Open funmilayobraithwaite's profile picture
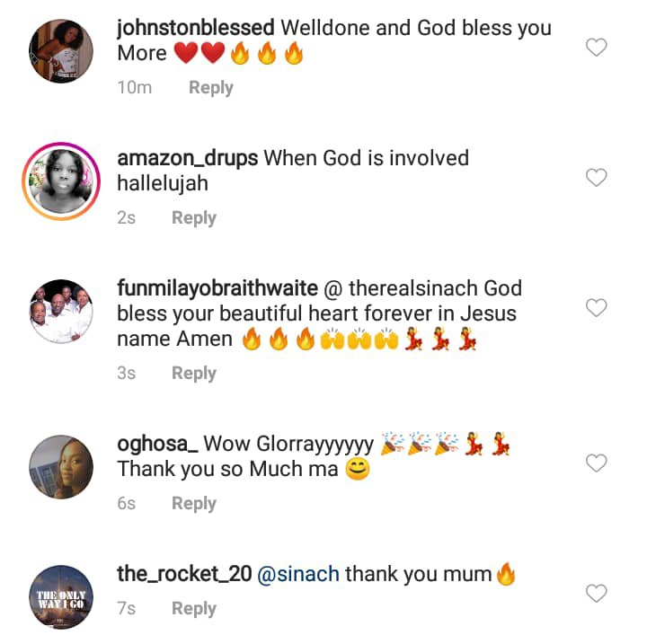This screenshot has height=644, width=647. click(x=61, y=313)
